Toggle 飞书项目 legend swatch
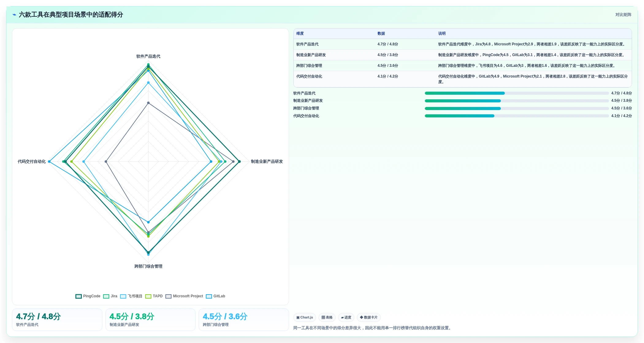The image size is (644, 343). click(123, 296)
